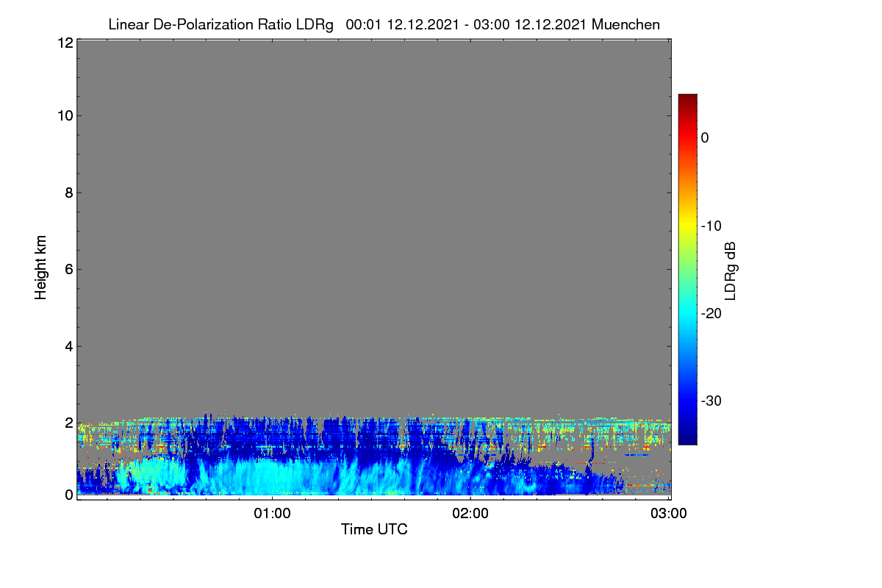Click the '03:00' time tick label
The image size is (882, 588).
tap(669, 514)
